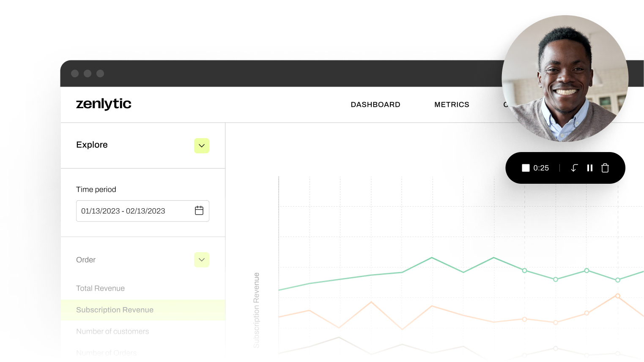Screen dimensions: 644x362
Task: Select the Number of Orders metric
Action: click(106, 352)
